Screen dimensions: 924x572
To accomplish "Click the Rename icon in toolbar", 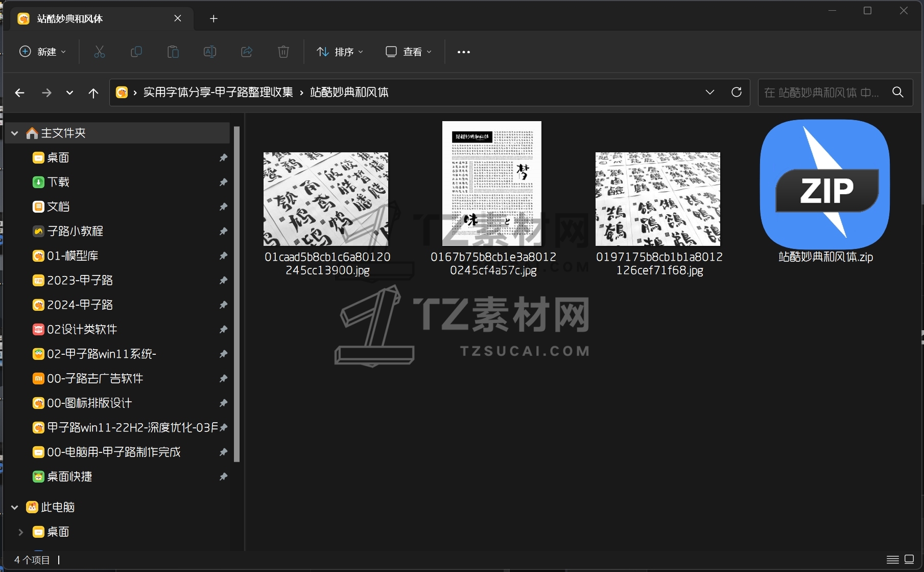I will pos(210,52).
